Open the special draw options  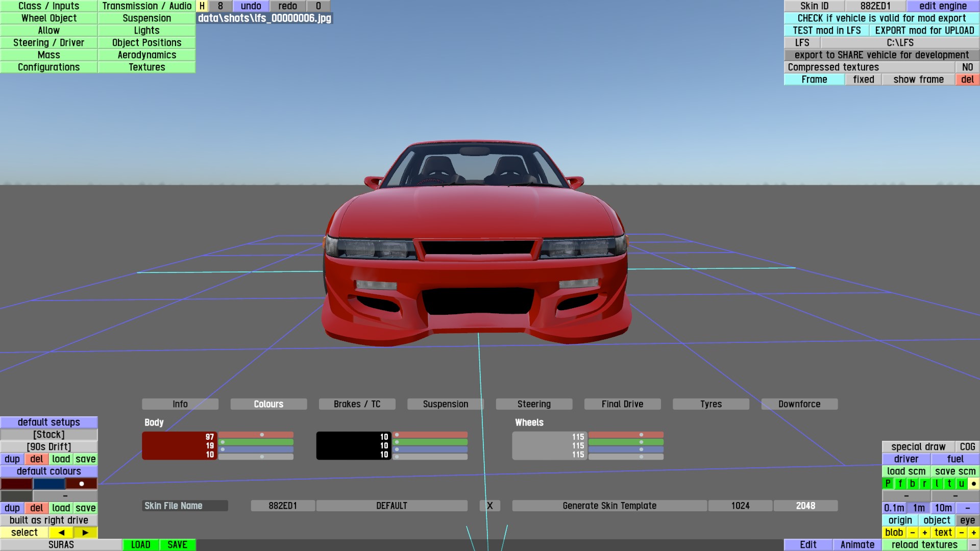918,446
